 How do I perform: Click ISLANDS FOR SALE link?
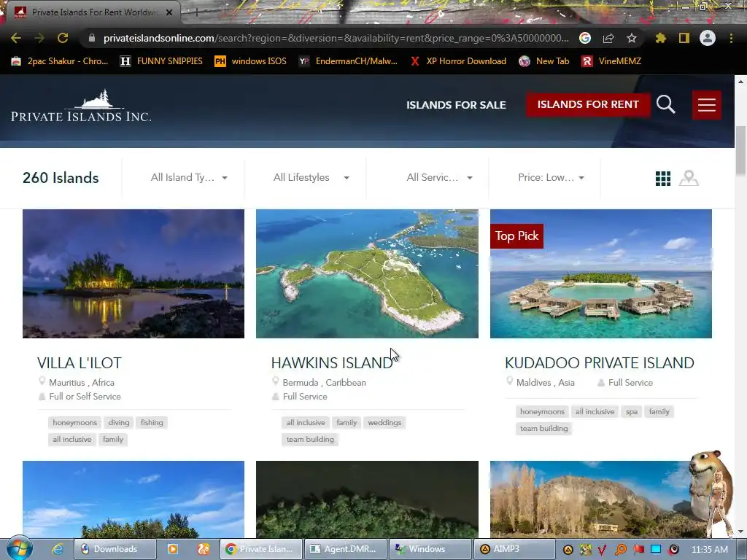click(x=456, y=105)
